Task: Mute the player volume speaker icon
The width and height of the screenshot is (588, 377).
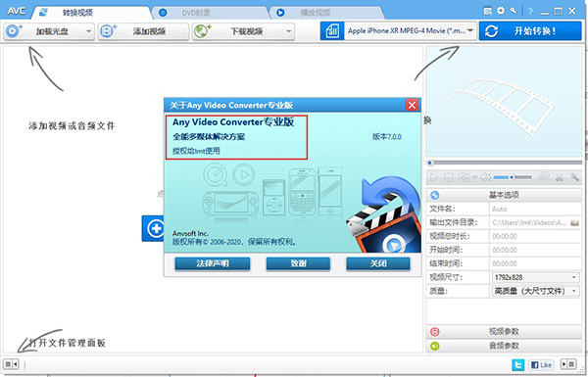Action: (x=485, y=177)
